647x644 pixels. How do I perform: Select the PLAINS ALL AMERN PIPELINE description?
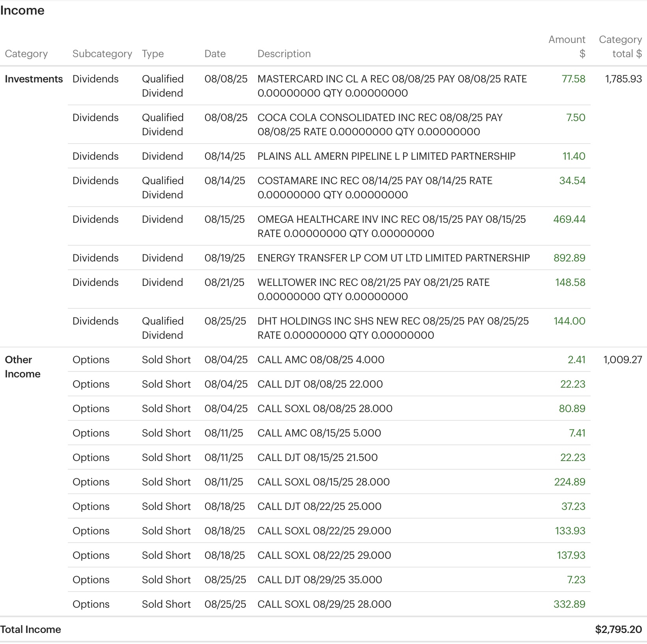(x=387, y=156)
